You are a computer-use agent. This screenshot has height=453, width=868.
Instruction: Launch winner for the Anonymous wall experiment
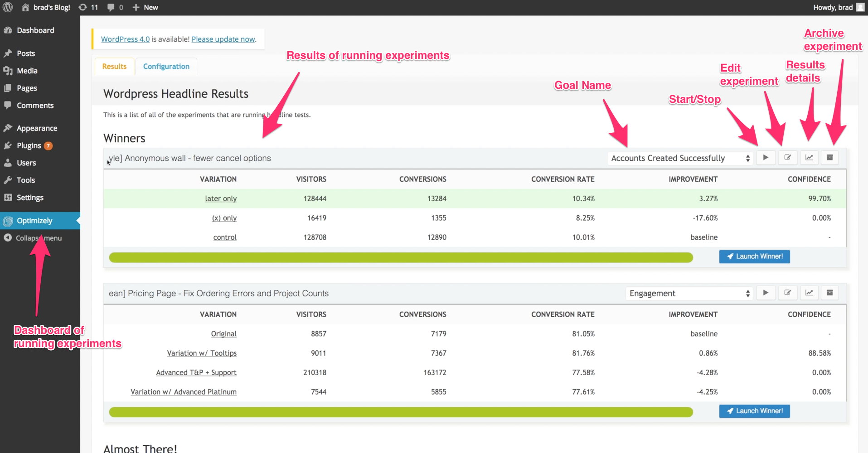tap(755, 256)
